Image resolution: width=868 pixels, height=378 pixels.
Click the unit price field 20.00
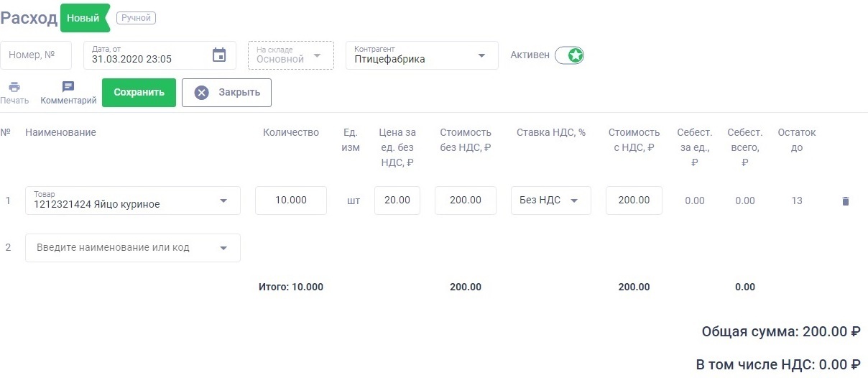(397, 200)
